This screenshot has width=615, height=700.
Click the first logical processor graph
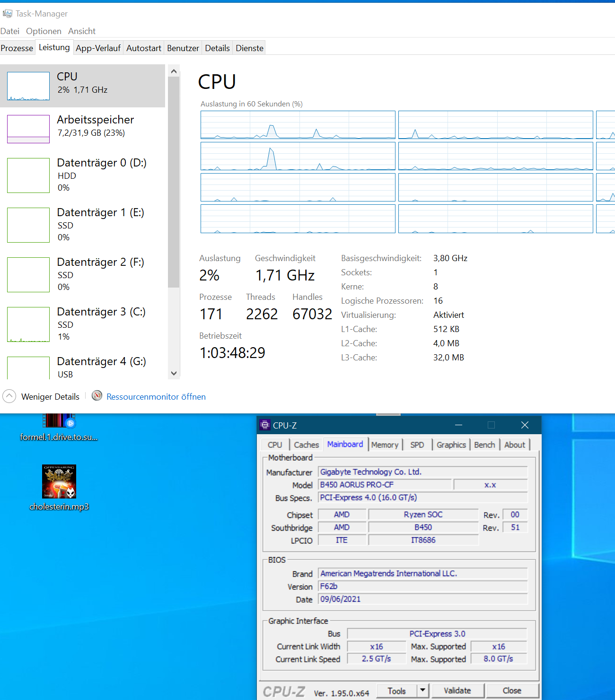click(298, 125)
